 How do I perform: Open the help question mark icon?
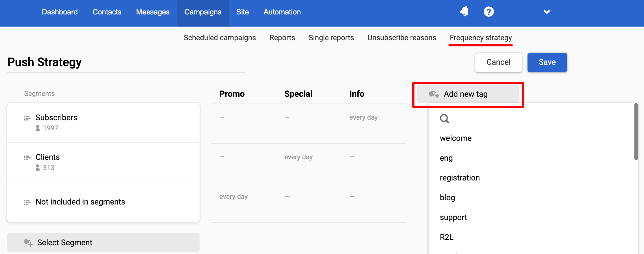(489, 12)
